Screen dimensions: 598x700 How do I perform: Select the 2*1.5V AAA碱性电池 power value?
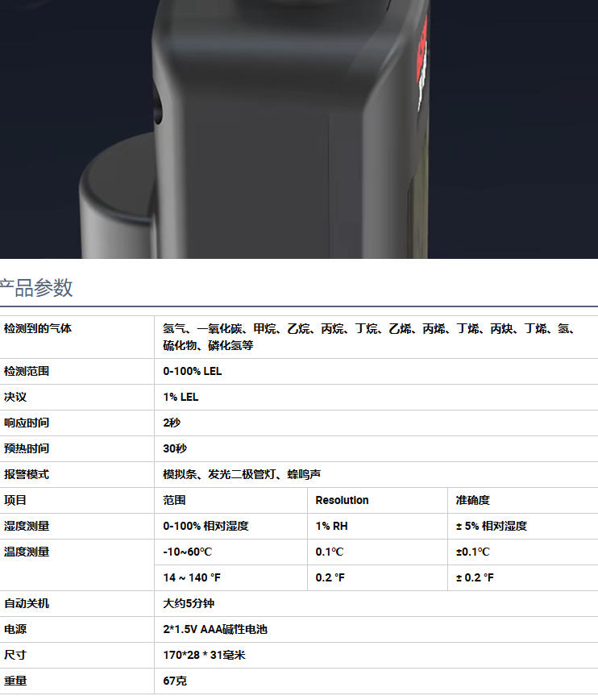[x=215, y=629]
